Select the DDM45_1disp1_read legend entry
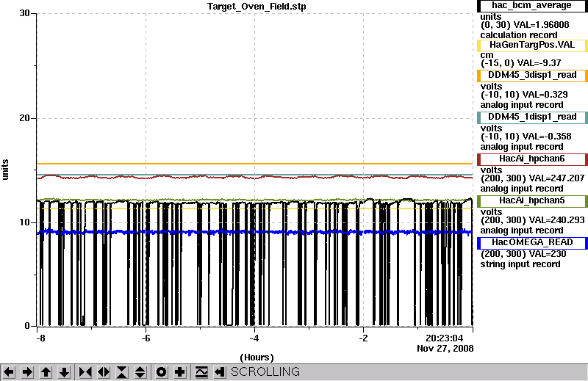588x381 pixels. pyautogui.click(x=531, y=117)
